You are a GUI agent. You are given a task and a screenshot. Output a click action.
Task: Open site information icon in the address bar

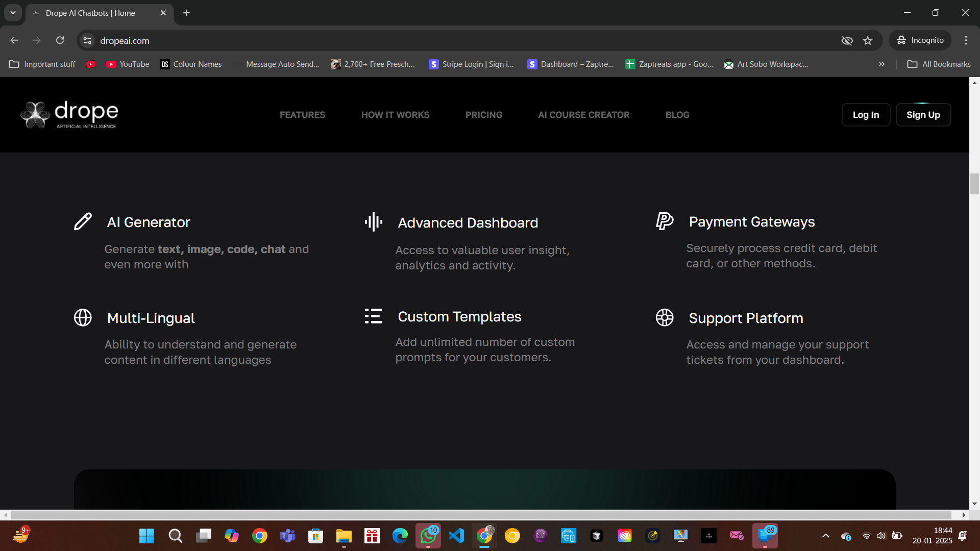tap(87, 41)
